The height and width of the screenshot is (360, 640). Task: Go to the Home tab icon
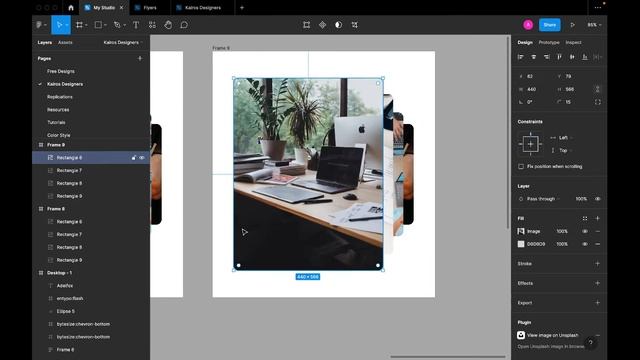71,7
